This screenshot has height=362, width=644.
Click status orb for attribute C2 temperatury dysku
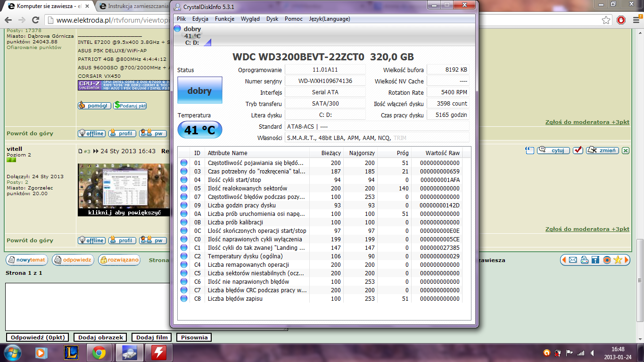(x=184, y=256)
